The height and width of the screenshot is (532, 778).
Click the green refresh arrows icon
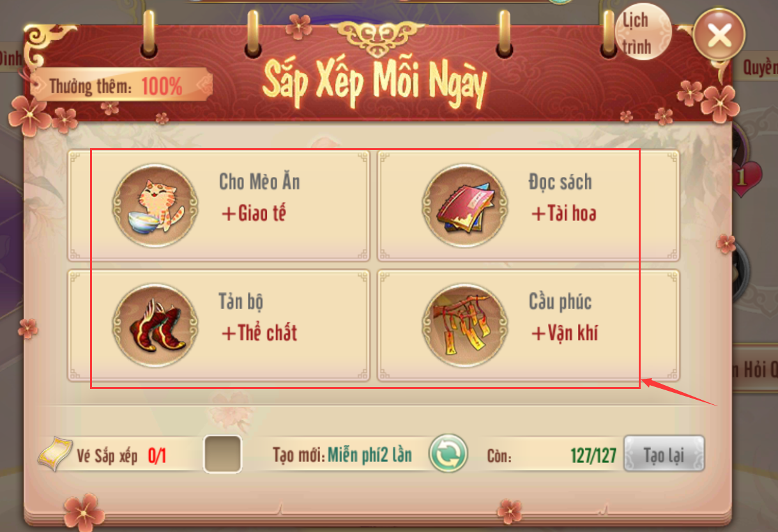tap(448, 454)
